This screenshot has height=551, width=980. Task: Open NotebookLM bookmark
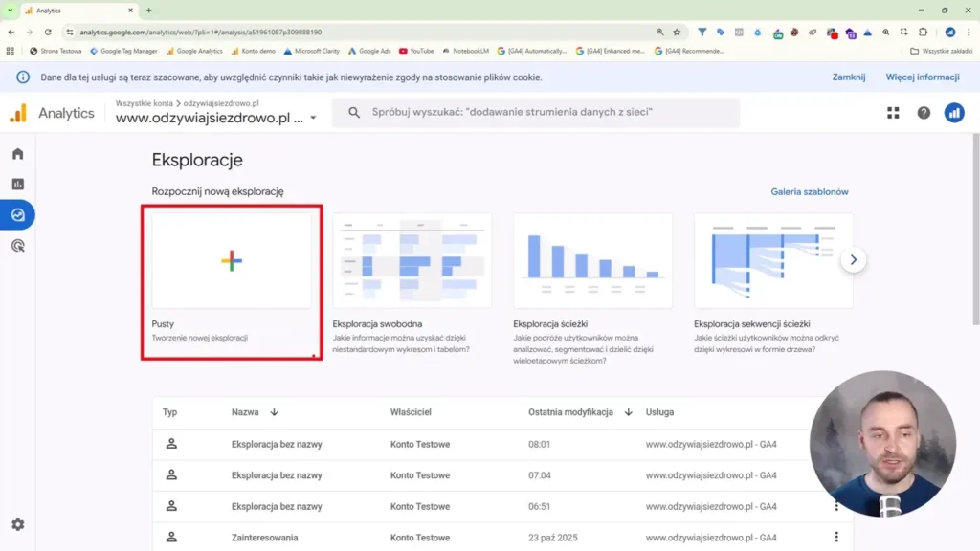(x=466, y=52)
